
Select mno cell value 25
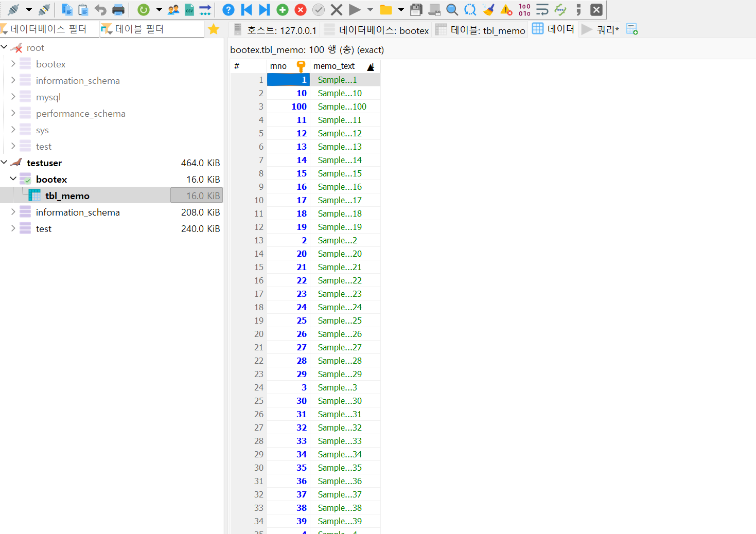tap(288, 321)
